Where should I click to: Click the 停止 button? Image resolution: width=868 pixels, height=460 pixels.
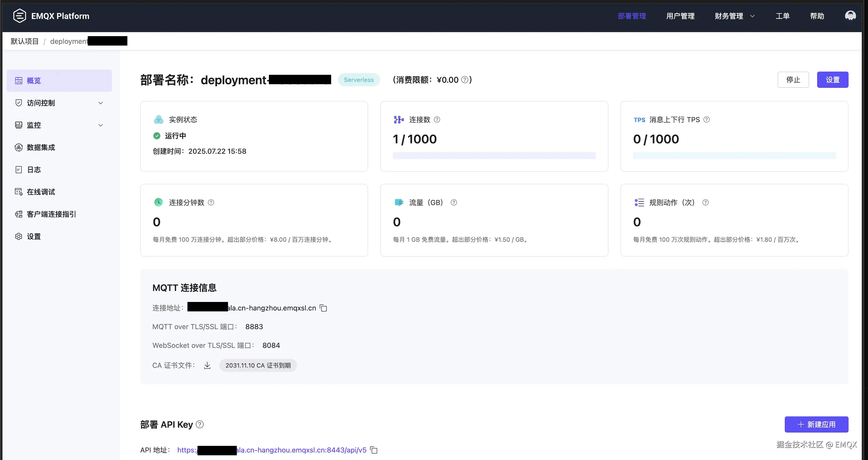(x=793, y=80)
